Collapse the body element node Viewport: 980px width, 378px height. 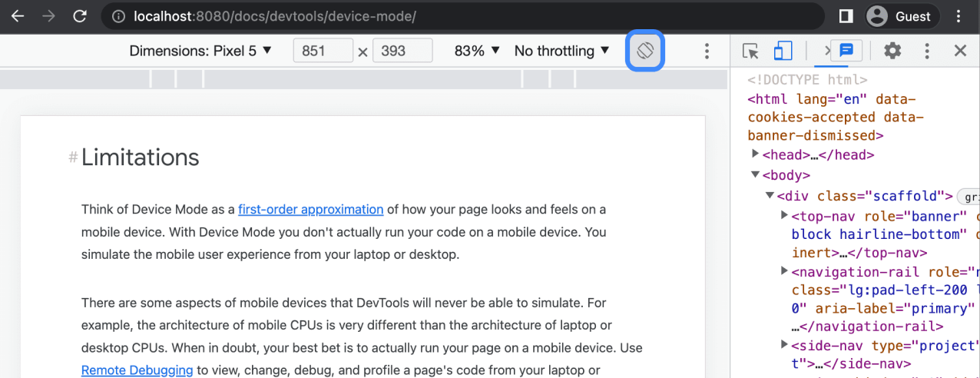(x=756, y=175)
